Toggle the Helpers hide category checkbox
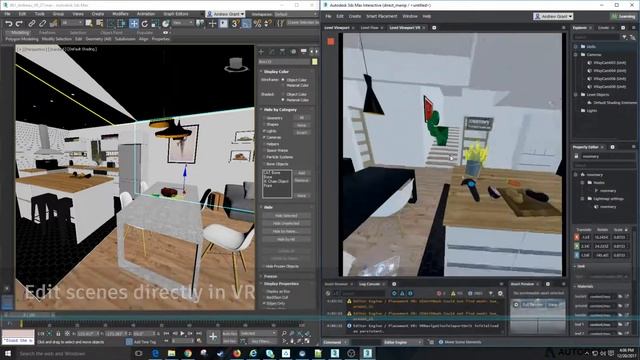 pos(264,144)
